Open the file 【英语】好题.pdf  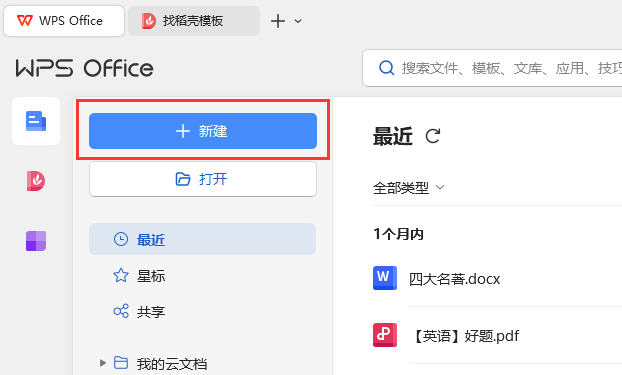(466, 336)
